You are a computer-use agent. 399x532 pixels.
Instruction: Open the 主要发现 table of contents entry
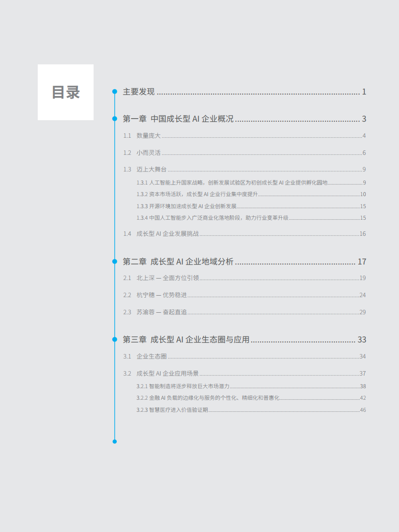coord(139,92)
